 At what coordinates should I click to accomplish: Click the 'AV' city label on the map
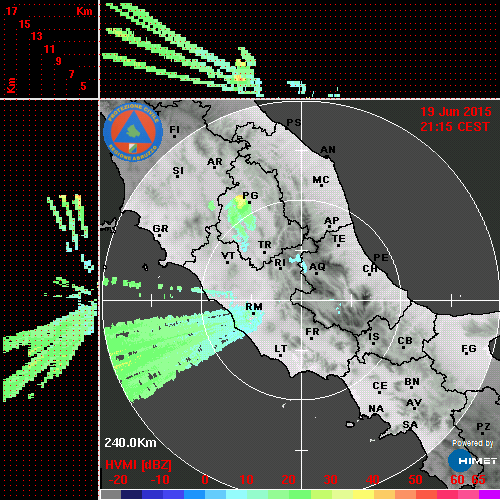[414, 403]
